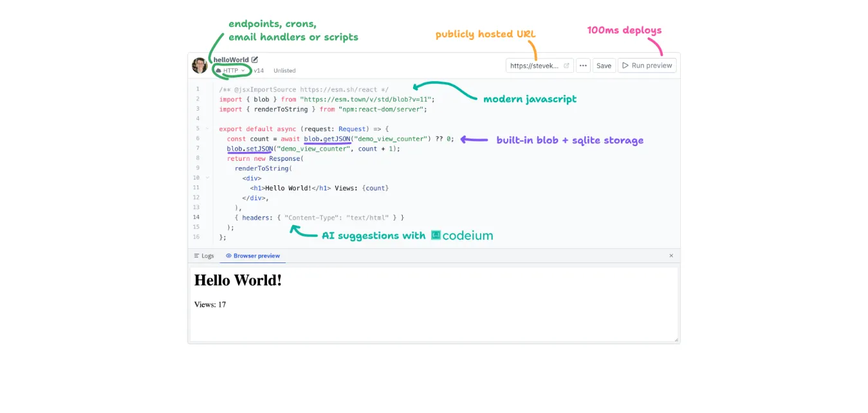Click the helloWorld val title
Image resolution: width=868 pixels, height=413 pixels.
click(x=231, y=60)
